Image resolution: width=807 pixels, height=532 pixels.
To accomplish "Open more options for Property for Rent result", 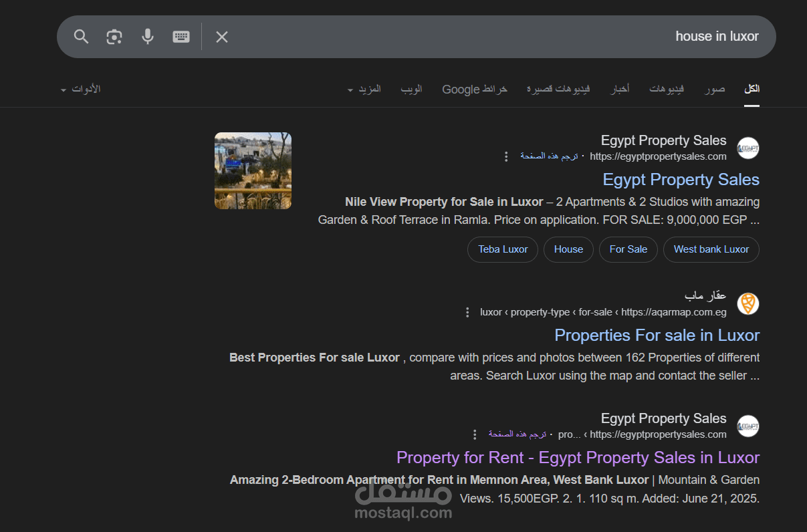I will (x=475, y=434).
